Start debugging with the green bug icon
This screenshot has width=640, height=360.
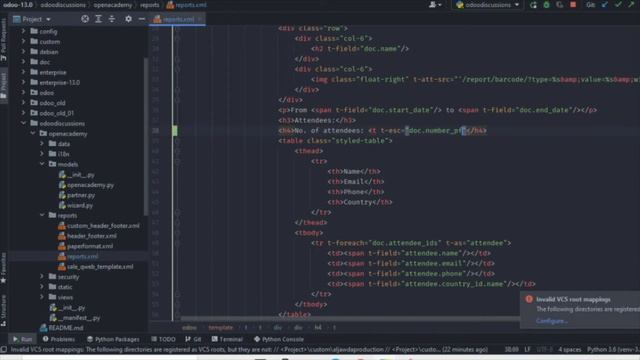tap(547, 5)
